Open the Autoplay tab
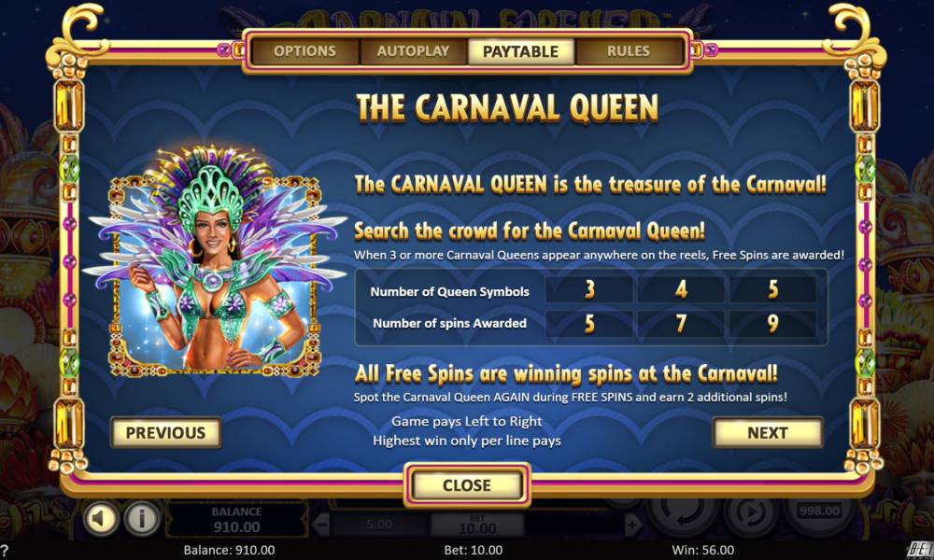 tap(413, 51)
